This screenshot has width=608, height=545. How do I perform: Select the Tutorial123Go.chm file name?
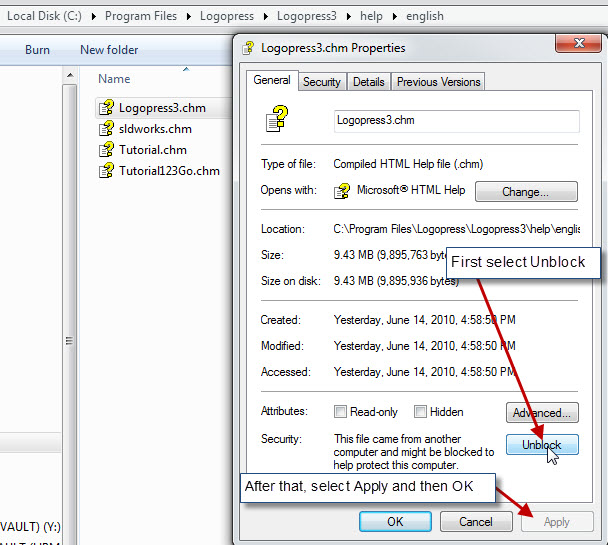(x=169, y=171)
